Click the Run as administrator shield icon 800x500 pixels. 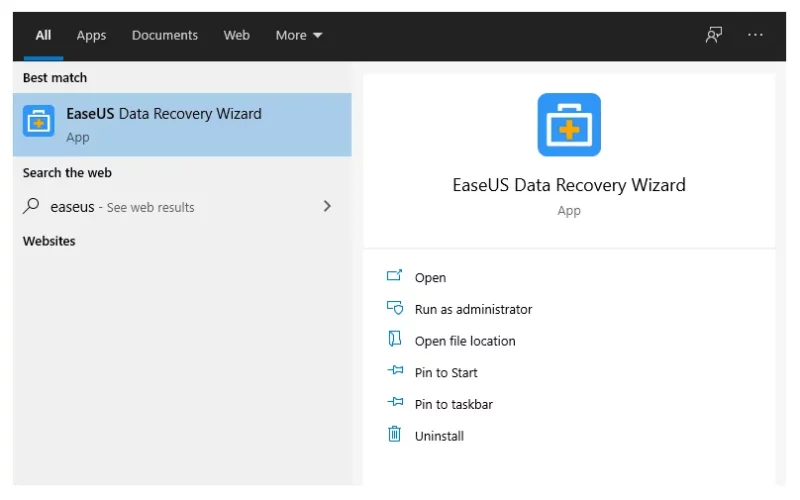395,308
